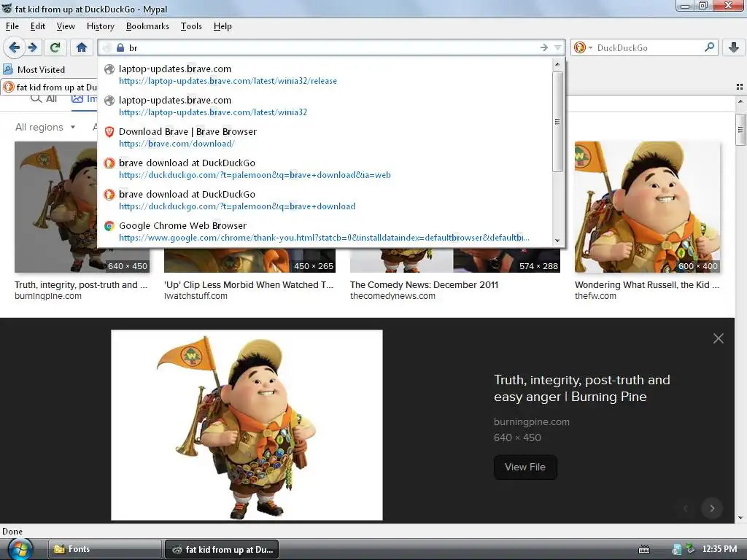Open 'Truth, integrity, post-truth and ...' result title
747x560 pixels.
coord(81,285)
